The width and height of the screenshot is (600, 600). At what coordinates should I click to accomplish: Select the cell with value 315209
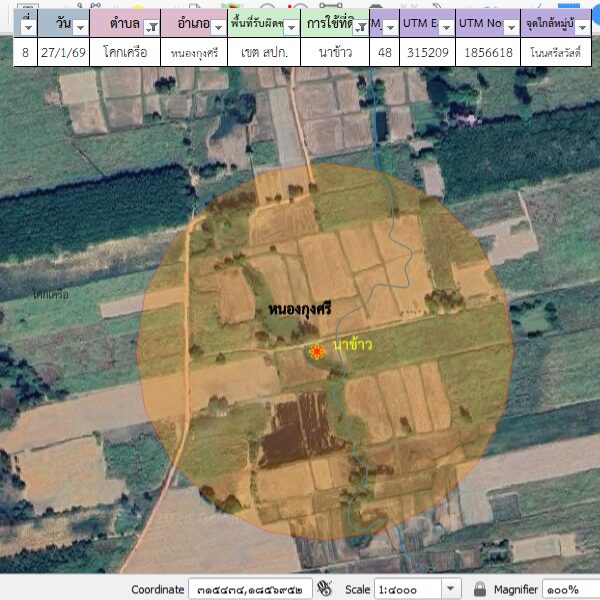pos(427,52)
